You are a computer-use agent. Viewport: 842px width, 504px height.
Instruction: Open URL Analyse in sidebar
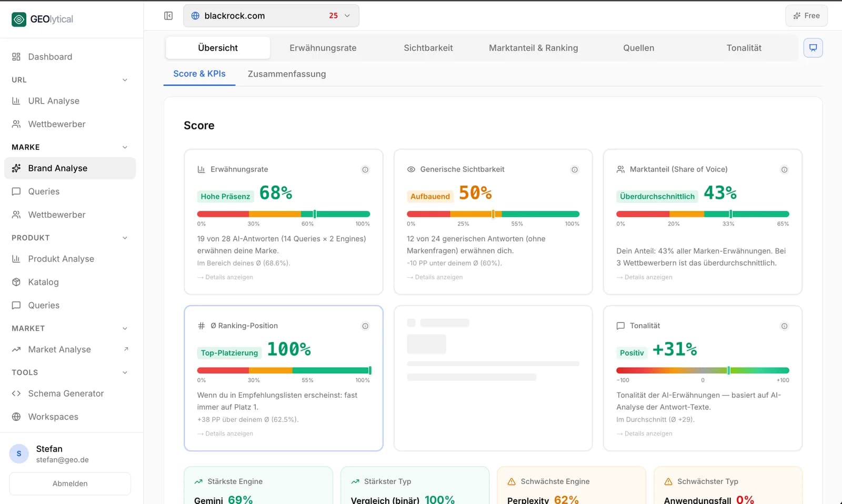70,101
